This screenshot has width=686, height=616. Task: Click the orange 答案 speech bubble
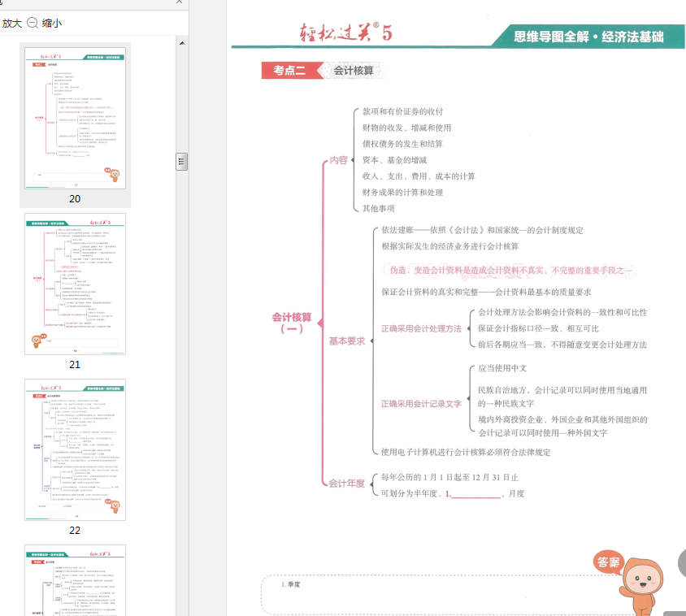click(609, 562)
